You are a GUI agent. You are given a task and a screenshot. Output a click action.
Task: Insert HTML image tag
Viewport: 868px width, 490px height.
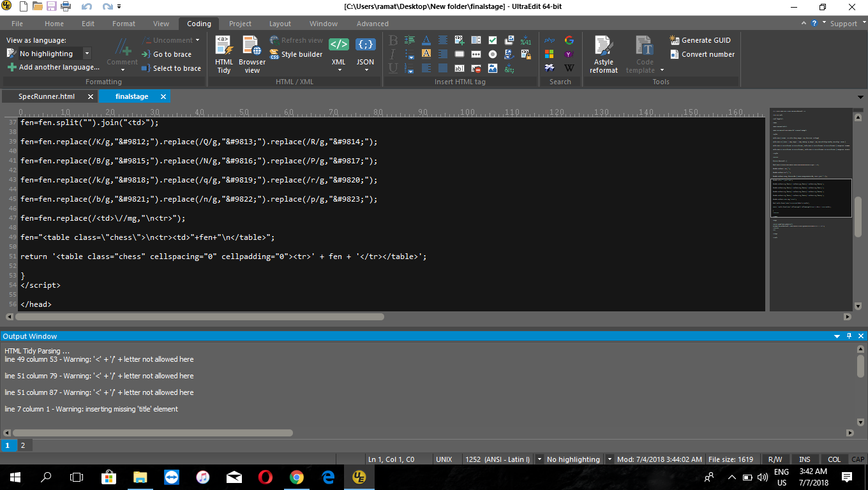(x=493, y=68)
